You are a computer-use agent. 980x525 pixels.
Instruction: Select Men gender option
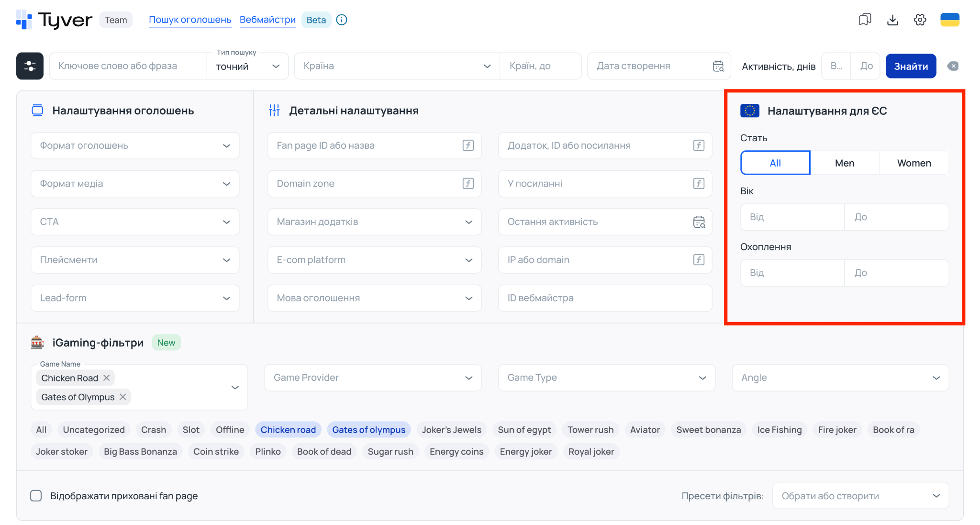(x=845, y=163)
